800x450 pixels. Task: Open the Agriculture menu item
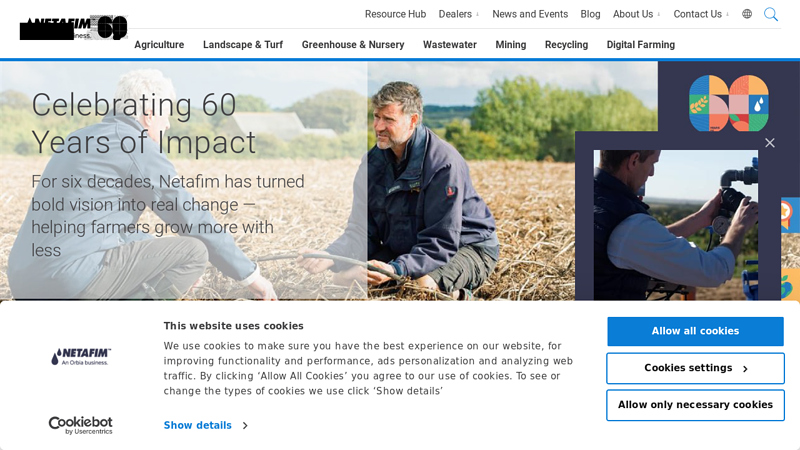click(159, 45)
